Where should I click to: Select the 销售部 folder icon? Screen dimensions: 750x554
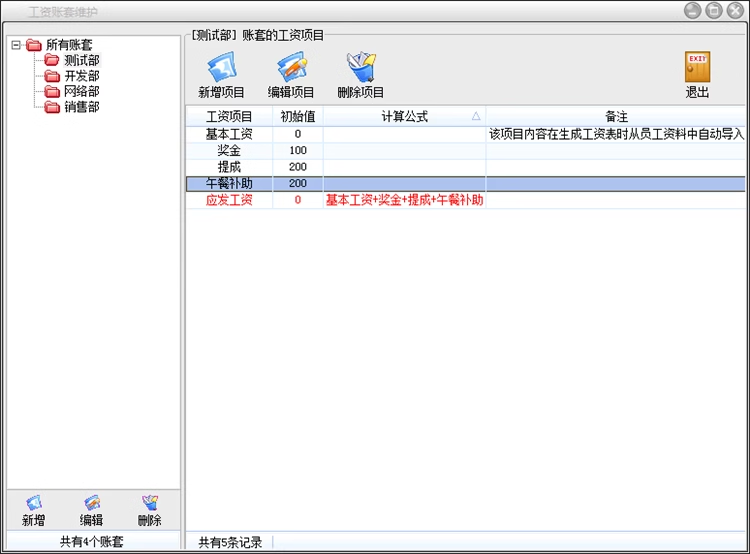tap(52, 107)
